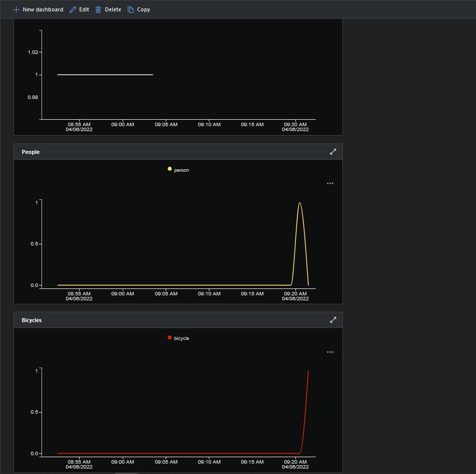Viewport: 476px width, 474px height.
Task: Click the plus icon for New dashboard
Action: (16, 9)
